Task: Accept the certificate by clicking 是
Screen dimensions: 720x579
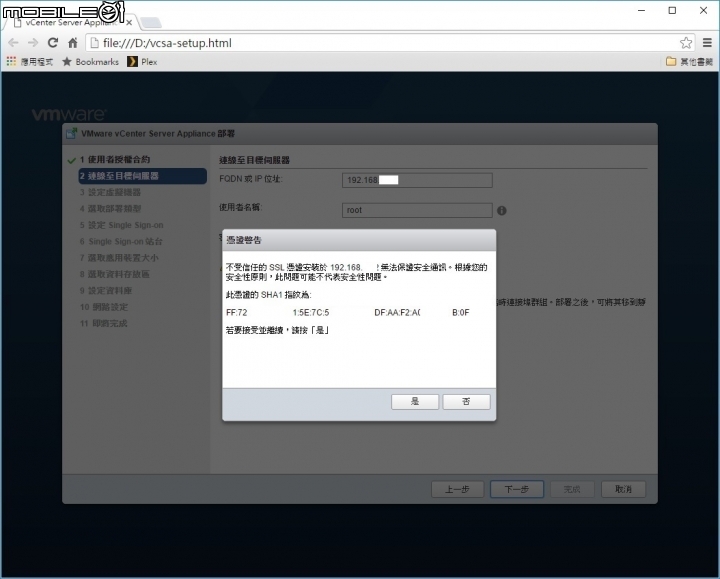Action: pyautogui.click(x=415, y=402)
